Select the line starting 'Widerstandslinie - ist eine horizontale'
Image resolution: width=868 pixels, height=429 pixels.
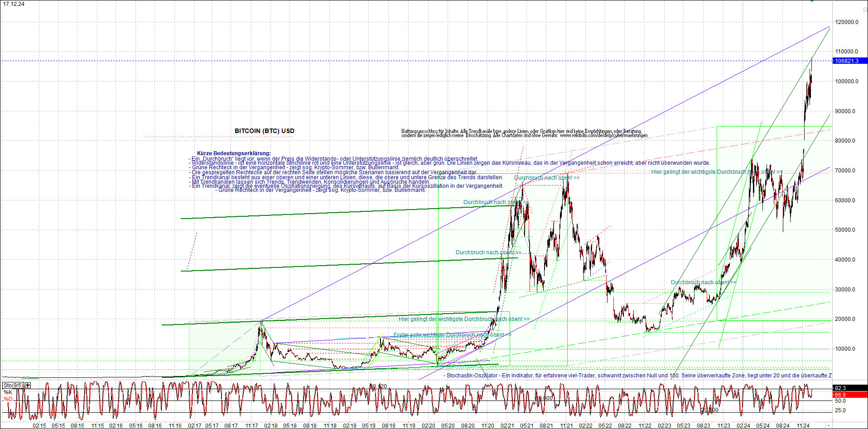pos(449,163)
